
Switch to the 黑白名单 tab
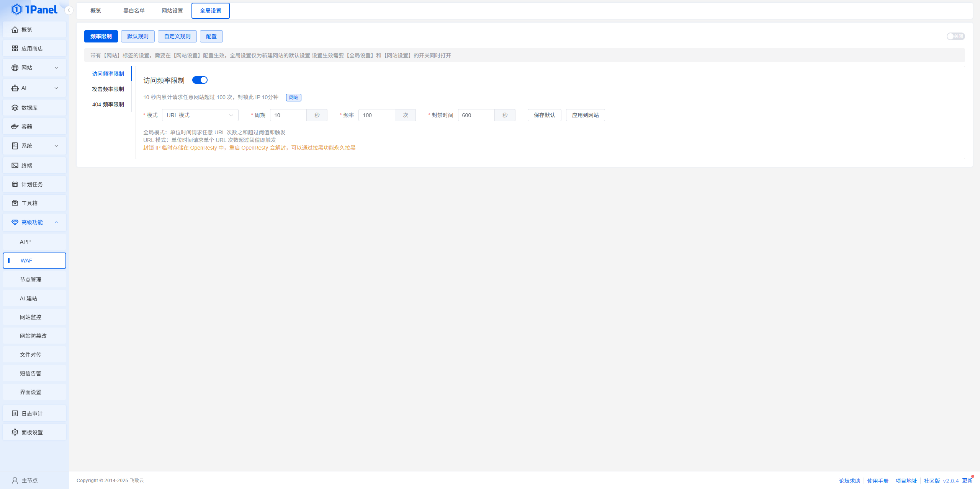134,11
